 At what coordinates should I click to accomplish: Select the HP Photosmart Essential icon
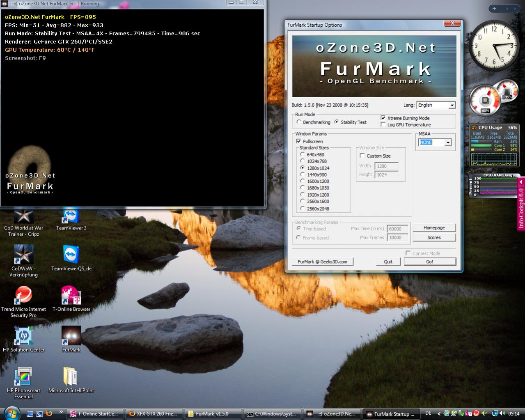(x=23, y=383)
